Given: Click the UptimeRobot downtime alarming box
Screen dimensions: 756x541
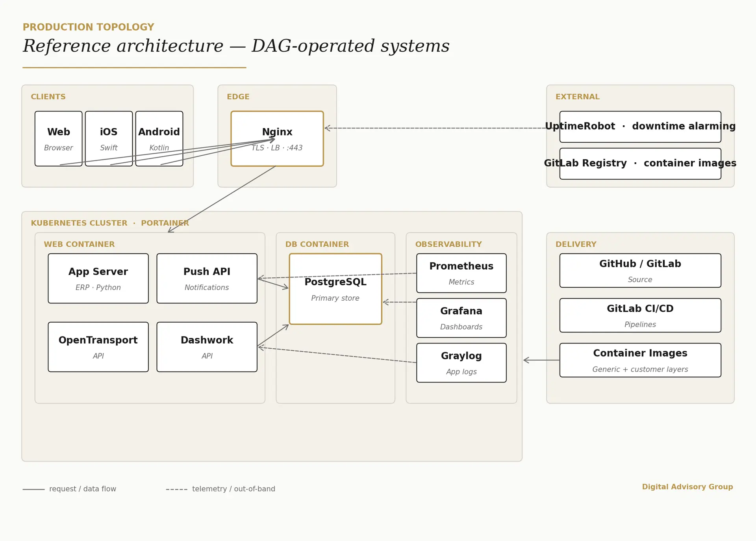Looking at the screenshot, I should pyautogui.click(x=640, y=126).
